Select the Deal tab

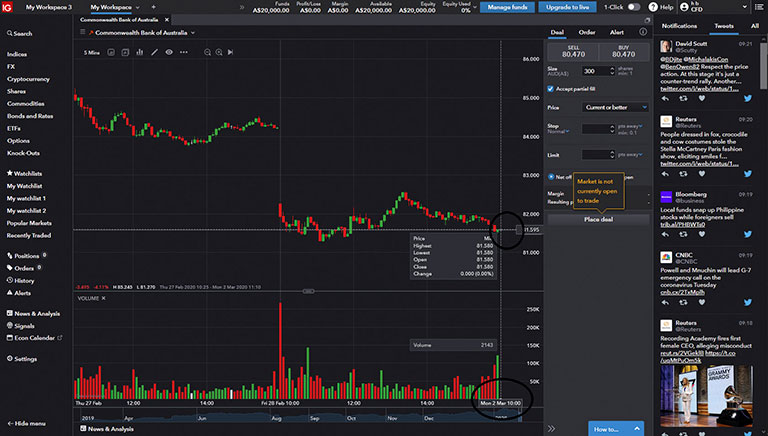[557, 32]
